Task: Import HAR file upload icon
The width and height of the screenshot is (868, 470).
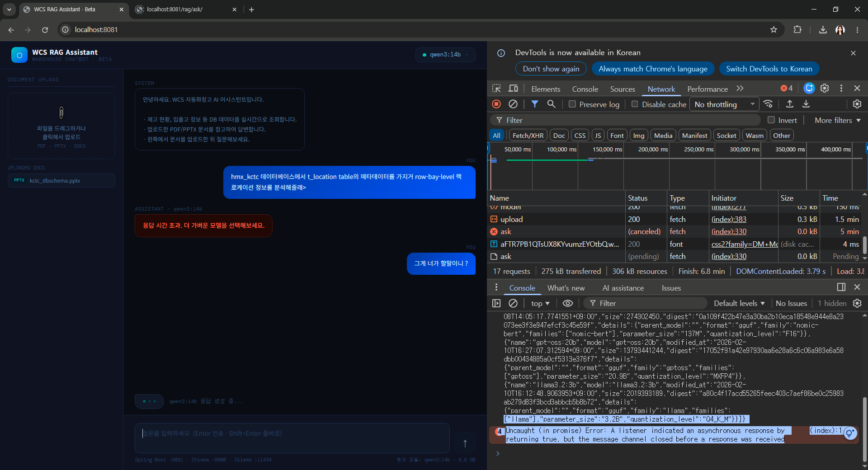Action: [x=790, y=104]
